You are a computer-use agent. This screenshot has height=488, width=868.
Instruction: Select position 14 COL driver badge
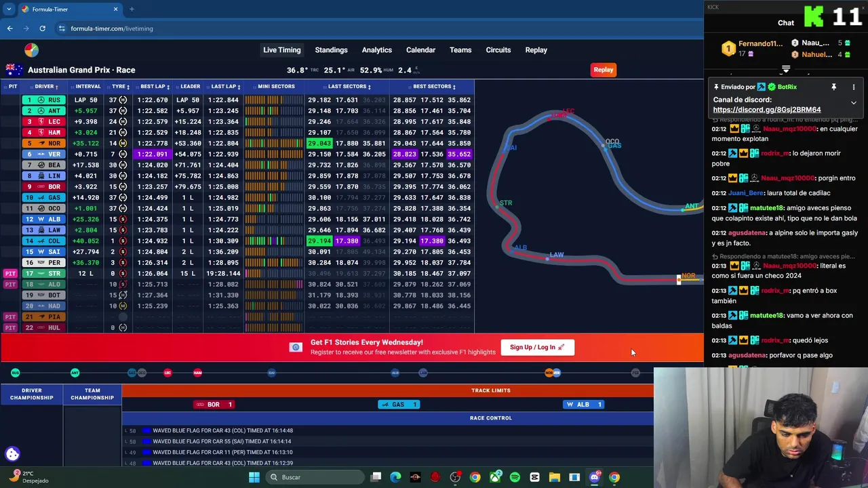click(44, 241)
